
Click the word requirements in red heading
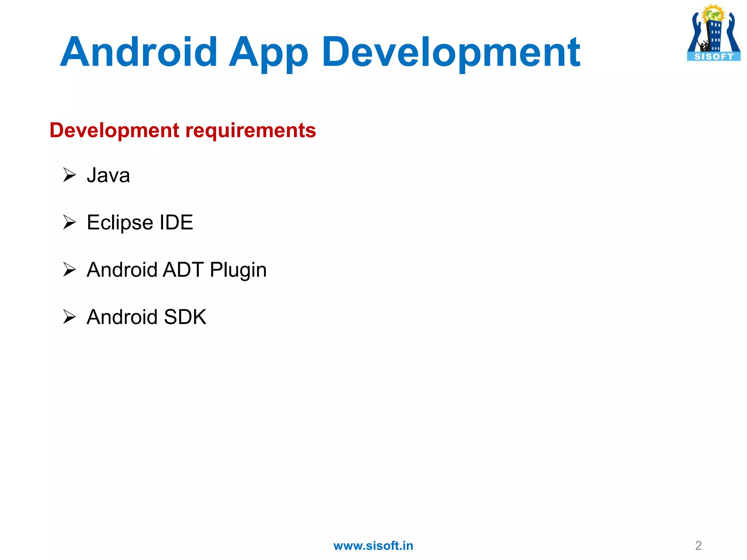tap(251, 131)
